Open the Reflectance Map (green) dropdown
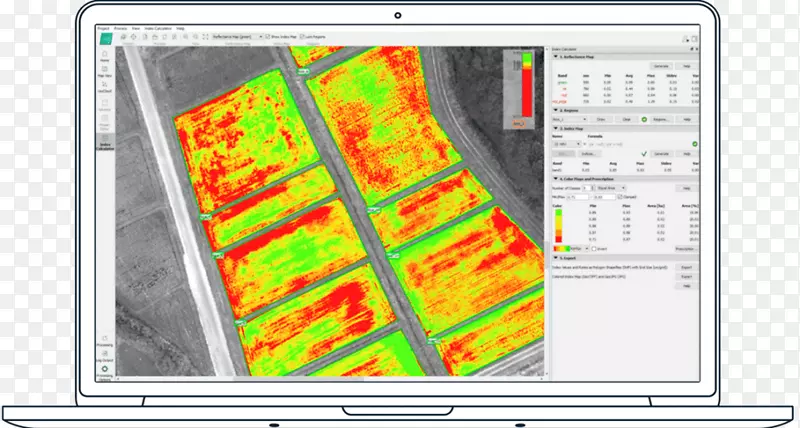 237,37
